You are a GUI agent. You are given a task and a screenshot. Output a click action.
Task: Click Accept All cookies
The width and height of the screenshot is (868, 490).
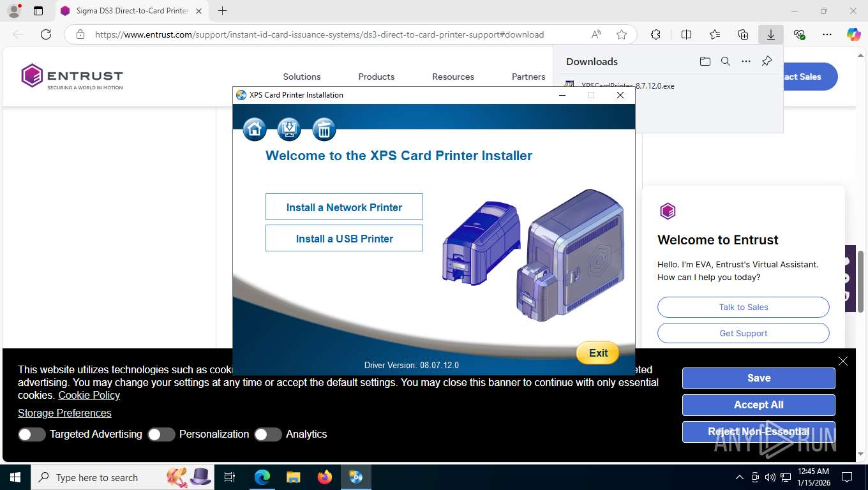pyautogui.click(x=759, y=405)
